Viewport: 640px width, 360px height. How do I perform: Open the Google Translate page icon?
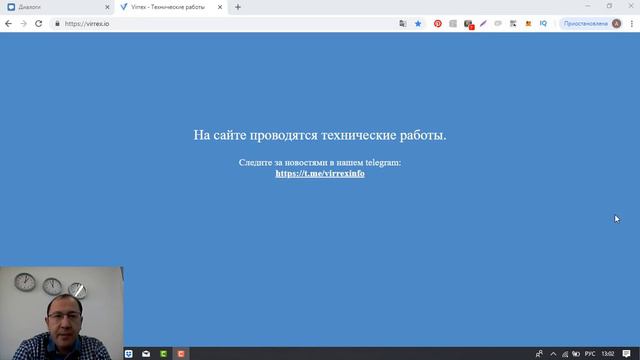(x=403, y=24)
